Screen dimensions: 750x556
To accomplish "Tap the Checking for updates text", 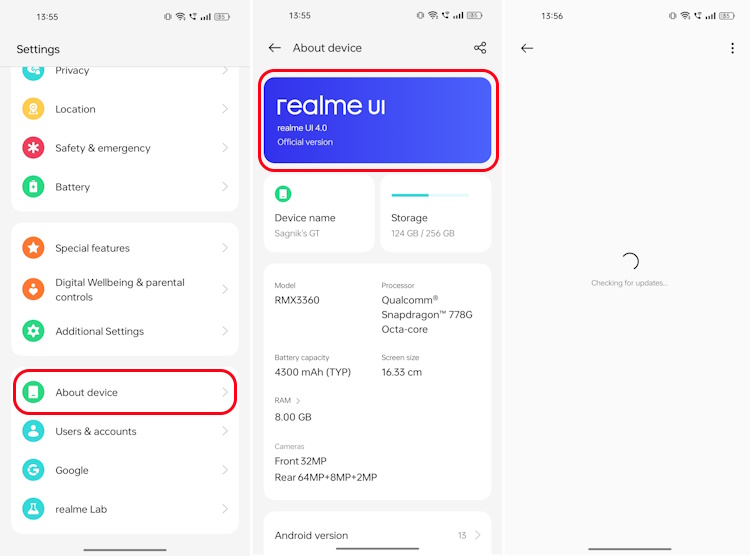I will pyautogui.click(x=629, y=283).
